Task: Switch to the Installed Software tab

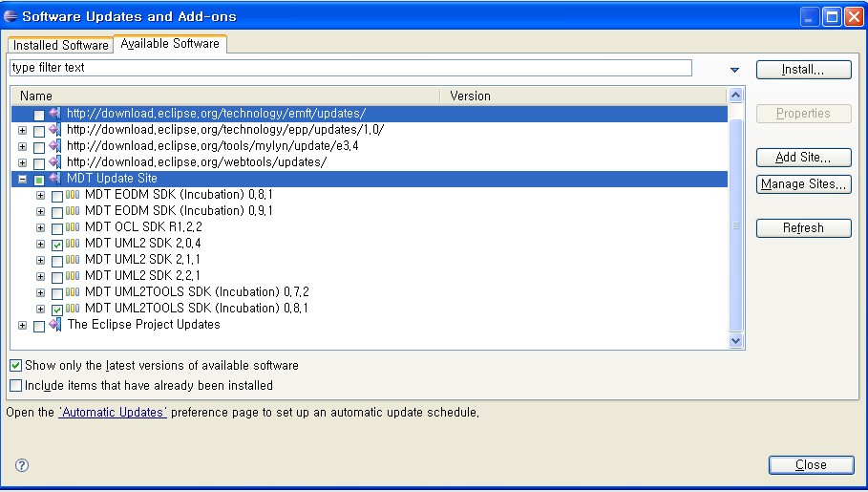Action: pyautogui.click(x=60, y=45)
